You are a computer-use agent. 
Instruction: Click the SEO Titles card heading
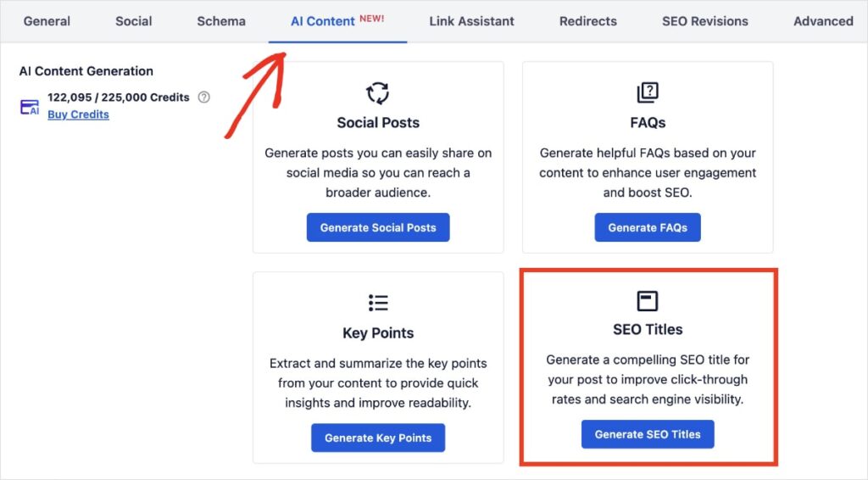pyautogui.click(x=648, y=329)
